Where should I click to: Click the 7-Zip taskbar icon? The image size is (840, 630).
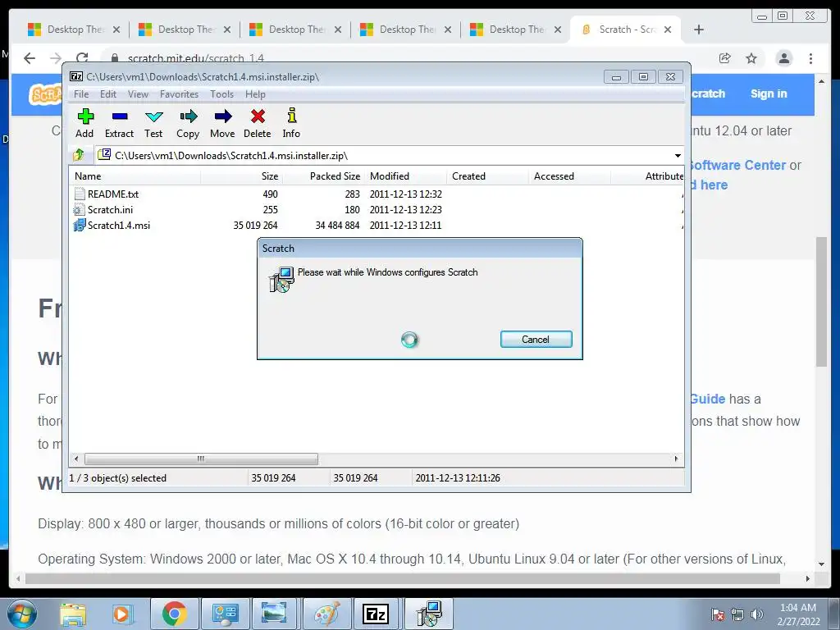(376, 614)
